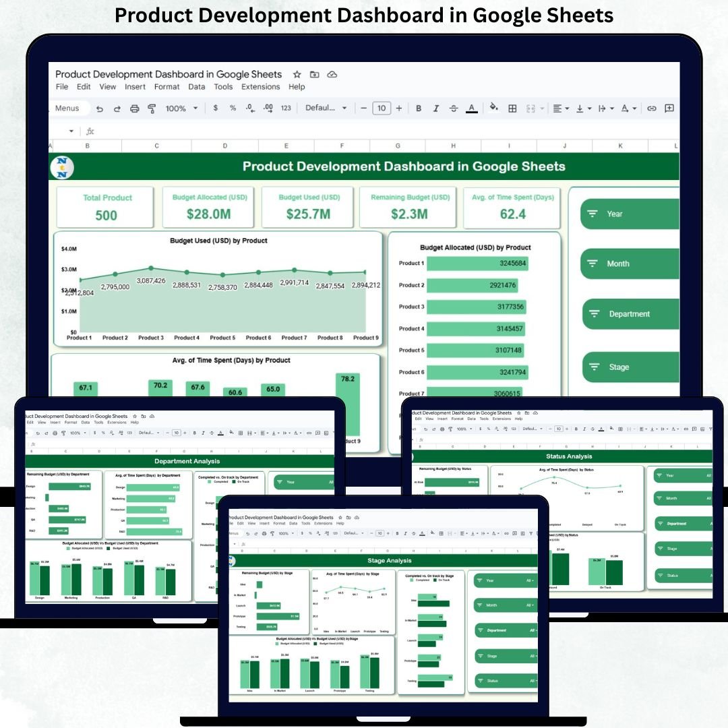Viewport: 728px width, 728px height.
Task: Toggle italic formatting in the main toolbar
Action: [x=436, y=109]
